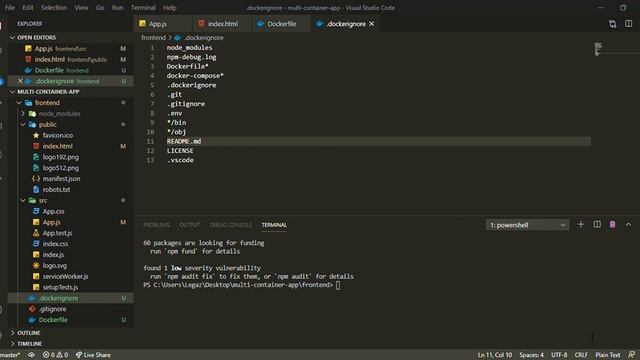
Task: Change the UTF-8 encoding setting
Action: [559, 355]
